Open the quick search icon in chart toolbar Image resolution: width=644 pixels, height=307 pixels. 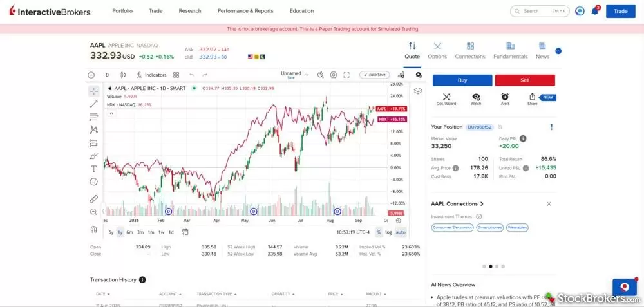[x=320, y=75]
